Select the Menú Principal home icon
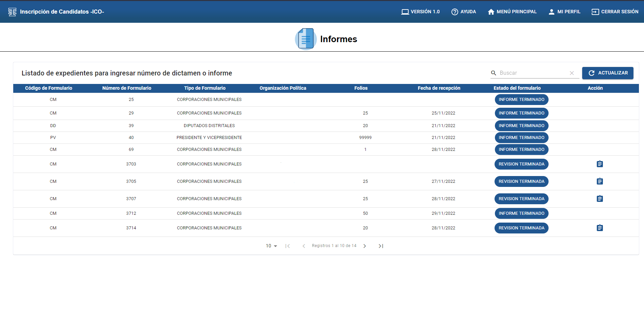This screenshot has width=644, height=314. 490,11
